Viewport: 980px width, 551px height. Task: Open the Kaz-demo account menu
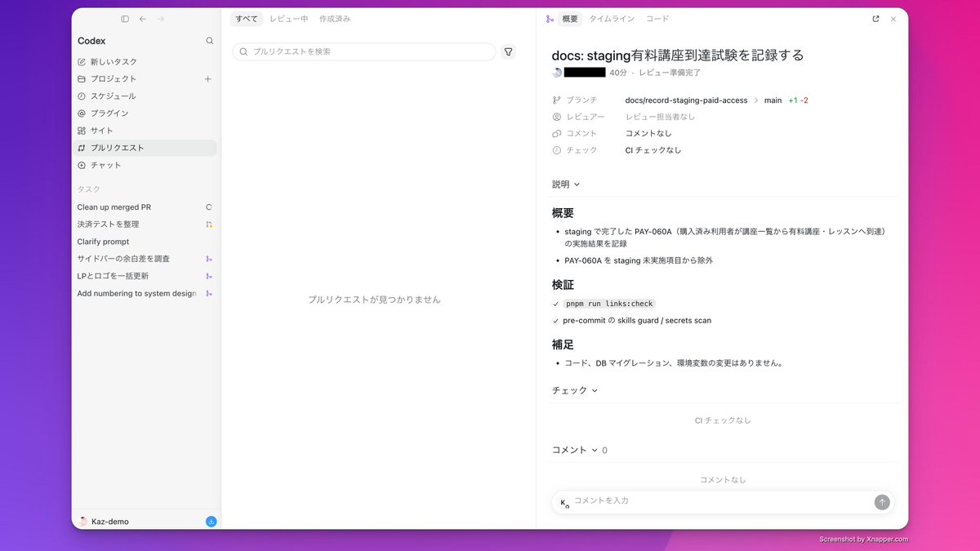(105, 522)
